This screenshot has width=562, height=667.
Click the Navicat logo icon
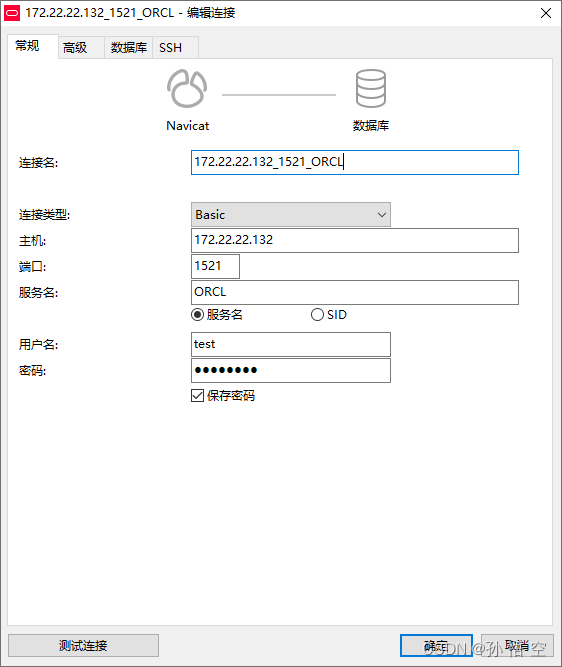pos(187,88)
